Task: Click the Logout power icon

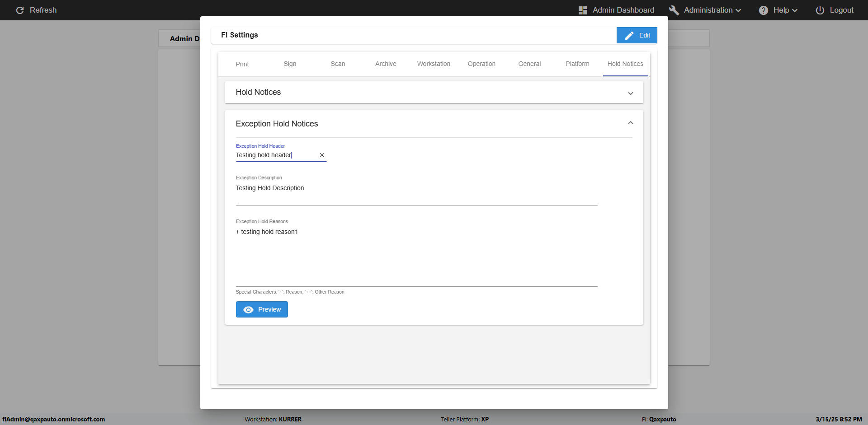Action: click(x=820, y=10)
